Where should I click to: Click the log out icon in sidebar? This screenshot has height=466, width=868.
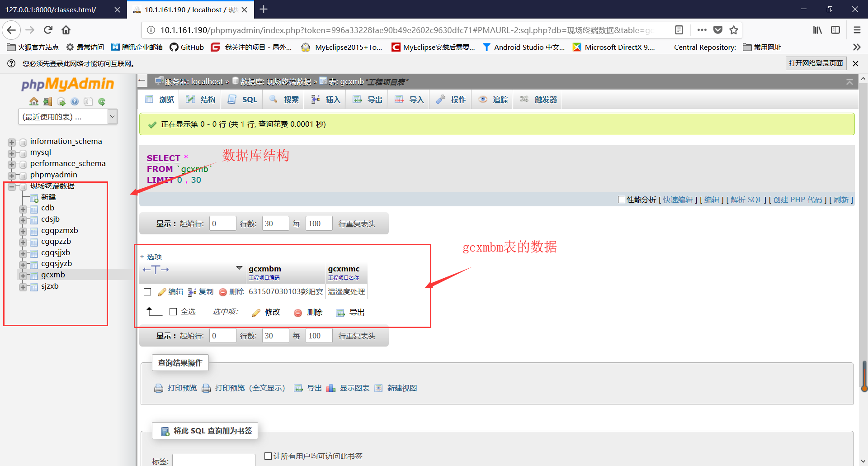tap(47, 101)
